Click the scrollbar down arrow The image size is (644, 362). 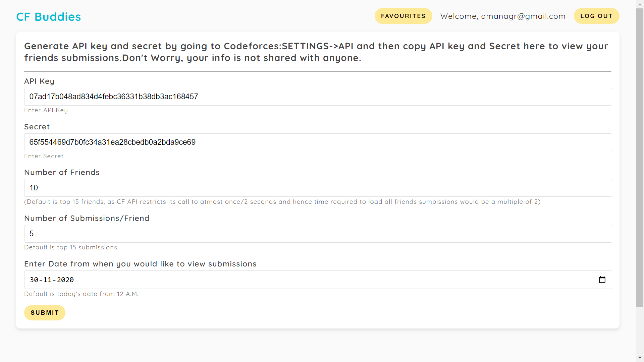pos(640,358)
